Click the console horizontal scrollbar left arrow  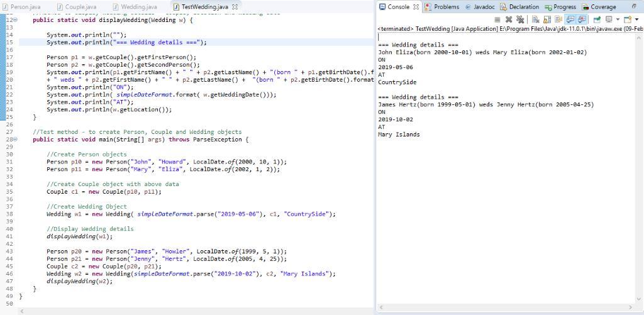coord(381,307)
